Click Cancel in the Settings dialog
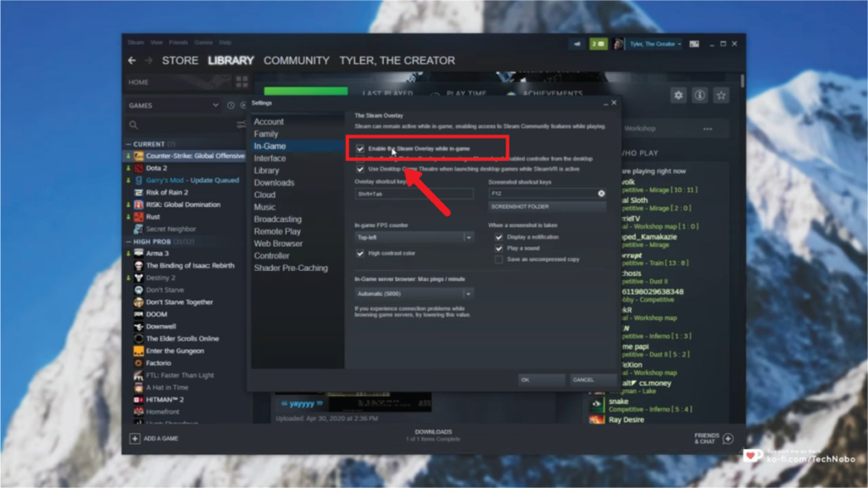The height and width of the screenshot is (488, 868). point(593,380)
